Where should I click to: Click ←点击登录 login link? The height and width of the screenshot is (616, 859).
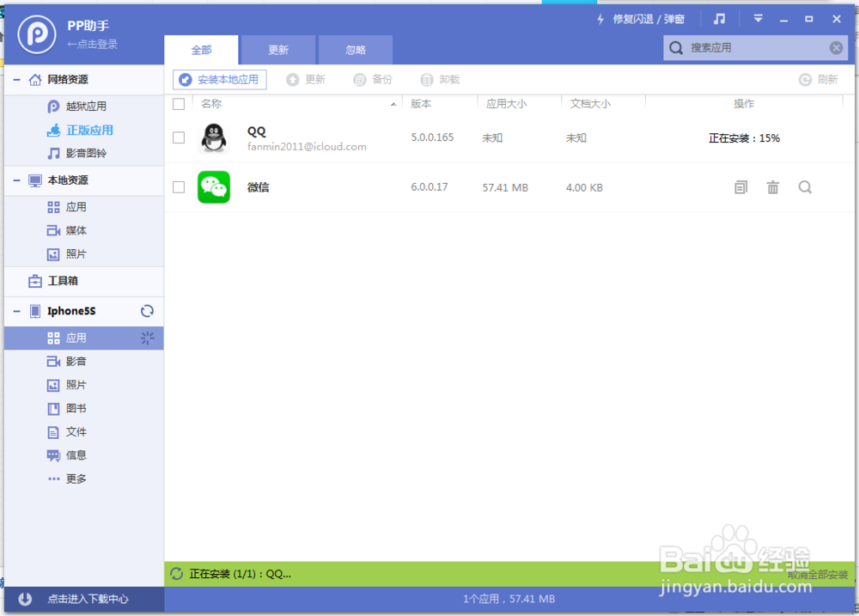pos(92,45)
